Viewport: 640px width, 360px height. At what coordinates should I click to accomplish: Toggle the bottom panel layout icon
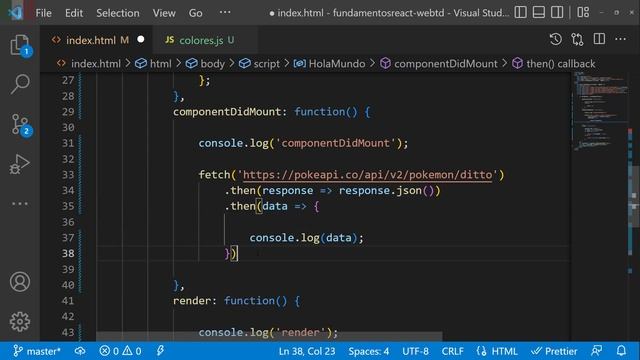pos(539,12)
